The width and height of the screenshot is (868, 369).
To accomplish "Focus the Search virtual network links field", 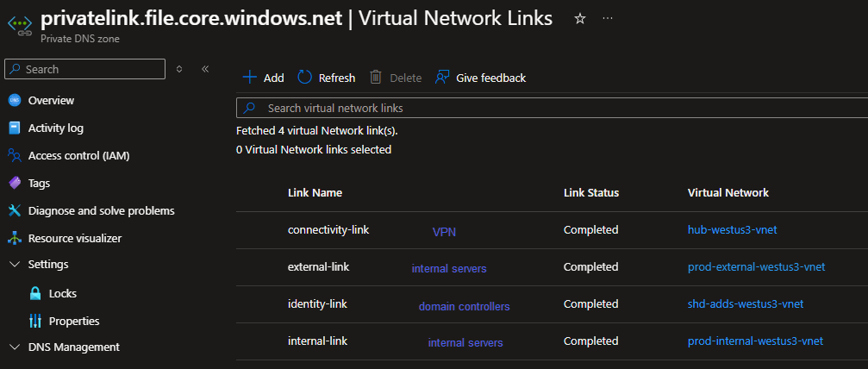I will click(x=552, y=108).
